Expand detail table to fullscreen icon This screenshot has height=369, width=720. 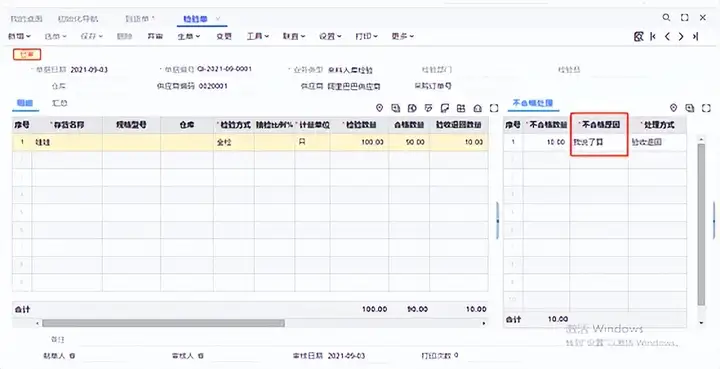pyautogui.click(x=494, y=108)
